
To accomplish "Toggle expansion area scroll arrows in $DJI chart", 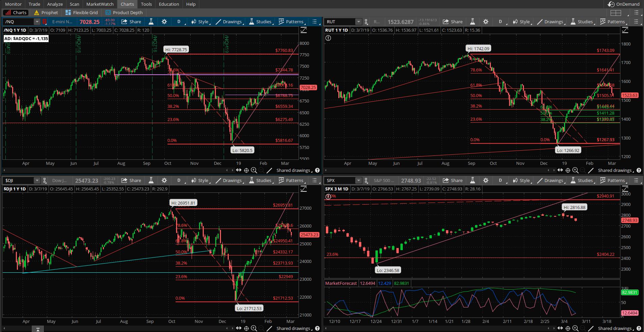I will (239, 328).
